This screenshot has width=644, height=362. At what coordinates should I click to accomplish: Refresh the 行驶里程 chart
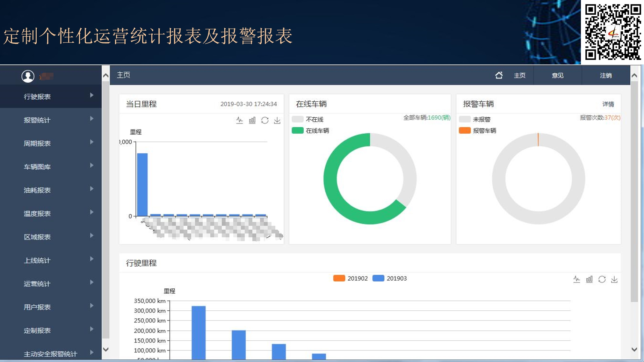pyautogui.click(x=602, y=279)
